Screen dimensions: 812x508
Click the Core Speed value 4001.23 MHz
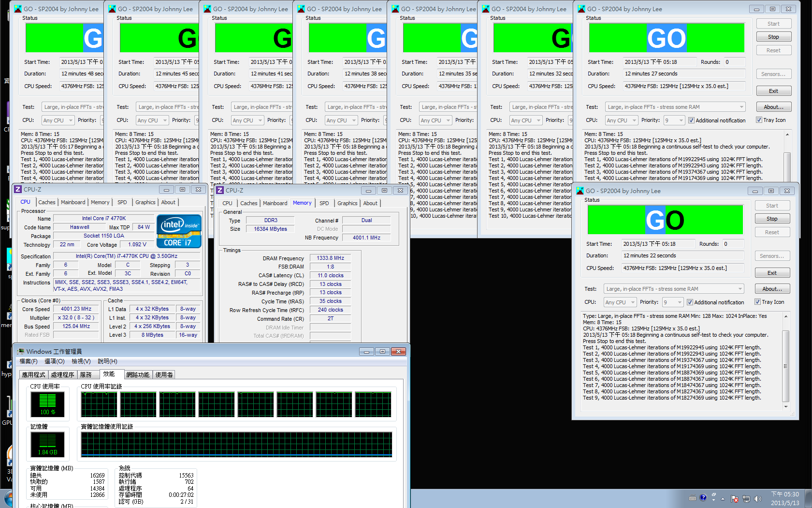76,309
